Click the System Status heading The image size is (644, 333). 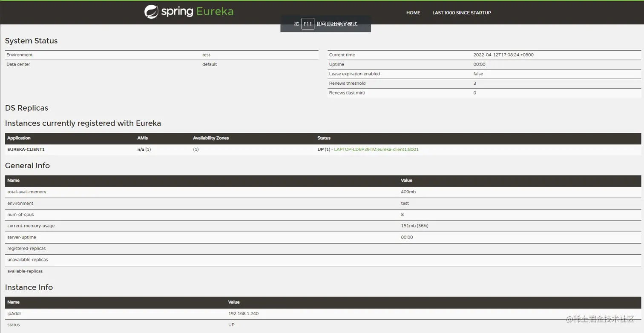(x=31, y=41)
